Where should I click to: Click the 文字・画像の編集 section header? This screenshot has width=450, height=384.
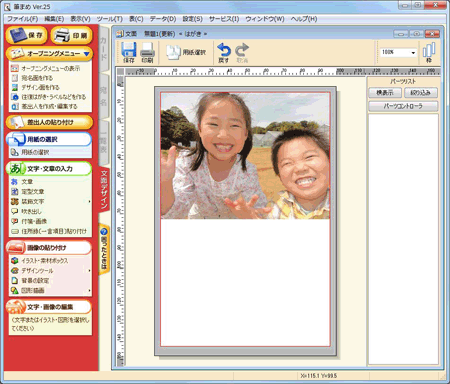[49, 307]
